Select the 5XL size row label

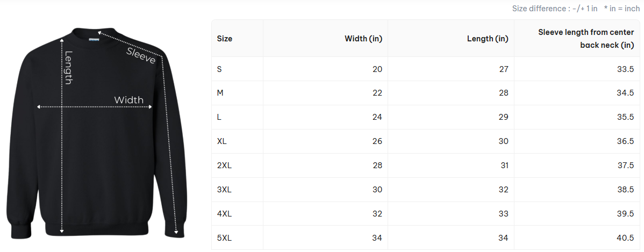[x=224, y=238]
